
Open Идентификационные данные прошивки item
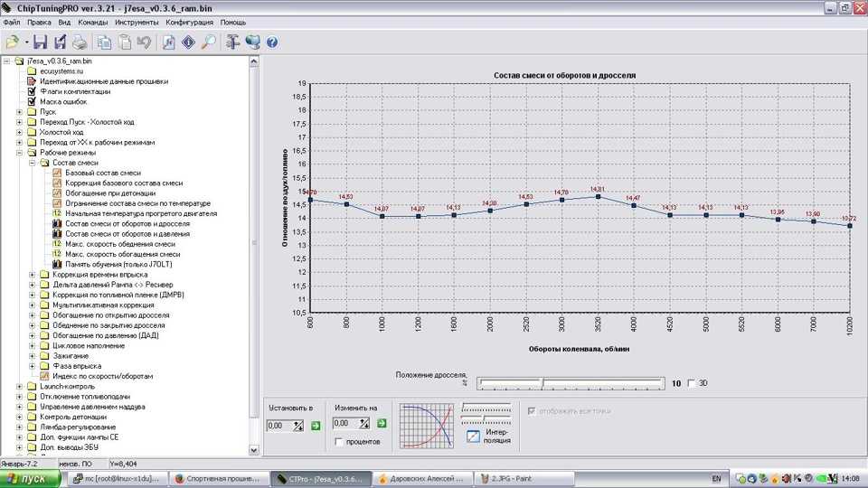103,81
